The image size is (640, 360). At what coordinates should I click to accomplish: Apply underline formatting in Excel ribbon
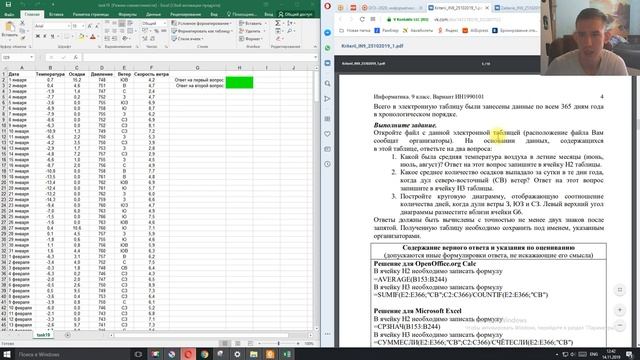click(x=52, y=36)
